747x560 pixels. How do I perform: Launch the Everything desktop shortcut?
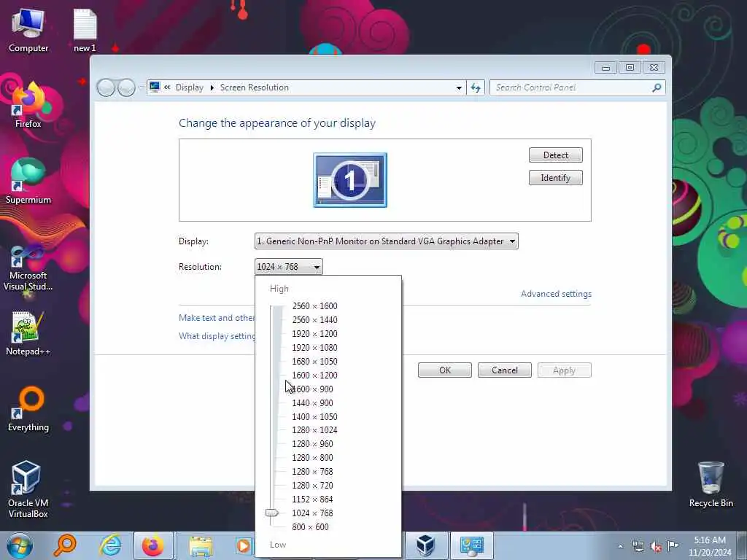pyautogui.click(x=28, y=410)
